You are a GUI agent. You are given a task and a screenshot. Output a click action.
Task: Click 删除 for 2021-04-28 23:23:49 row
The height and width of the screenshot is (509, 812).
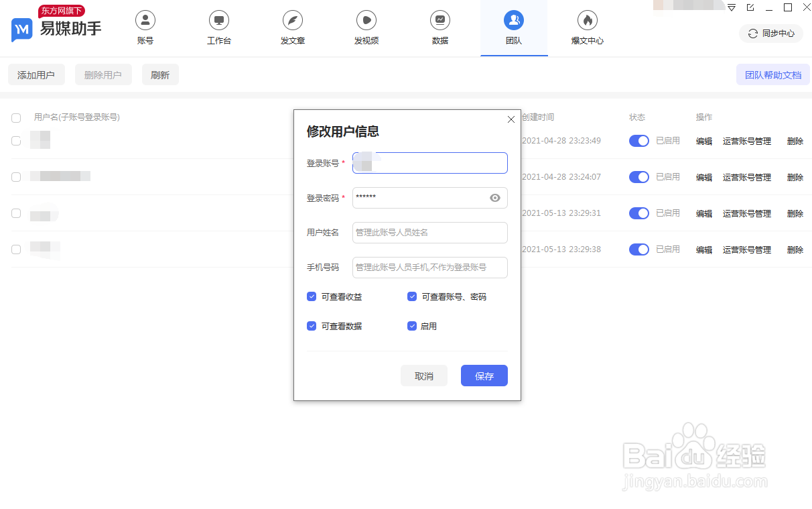795,142
